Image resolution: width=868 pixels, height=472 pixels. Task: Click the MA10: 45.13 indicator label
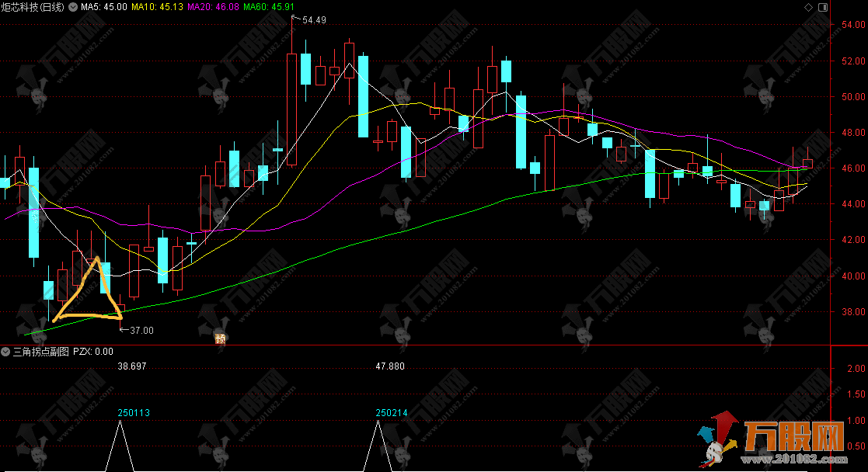(157, 7)
